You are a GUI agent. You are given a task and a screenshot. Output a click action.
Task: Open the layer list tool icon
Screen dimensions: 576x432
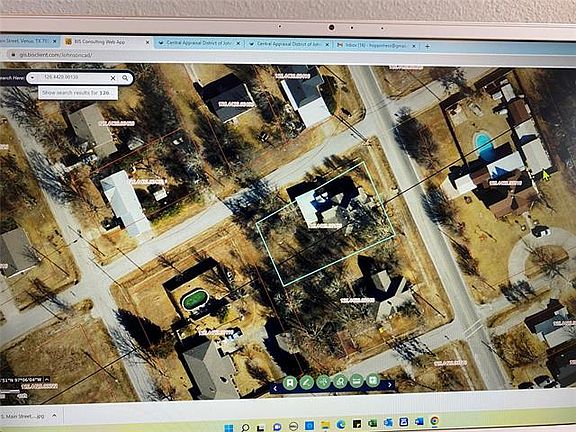click(356, 381)
